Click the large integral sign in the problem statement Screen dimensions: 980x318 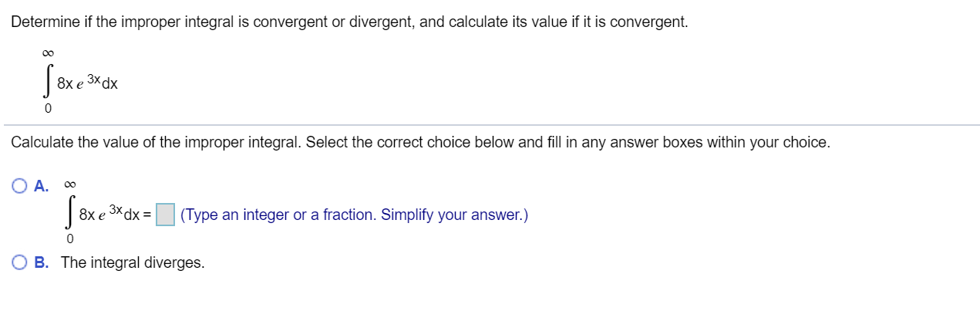(48, 80)
